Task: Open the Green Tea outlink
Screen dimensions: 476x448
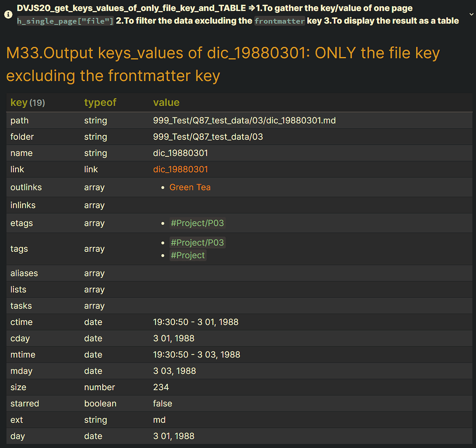Action: [190, 187]
